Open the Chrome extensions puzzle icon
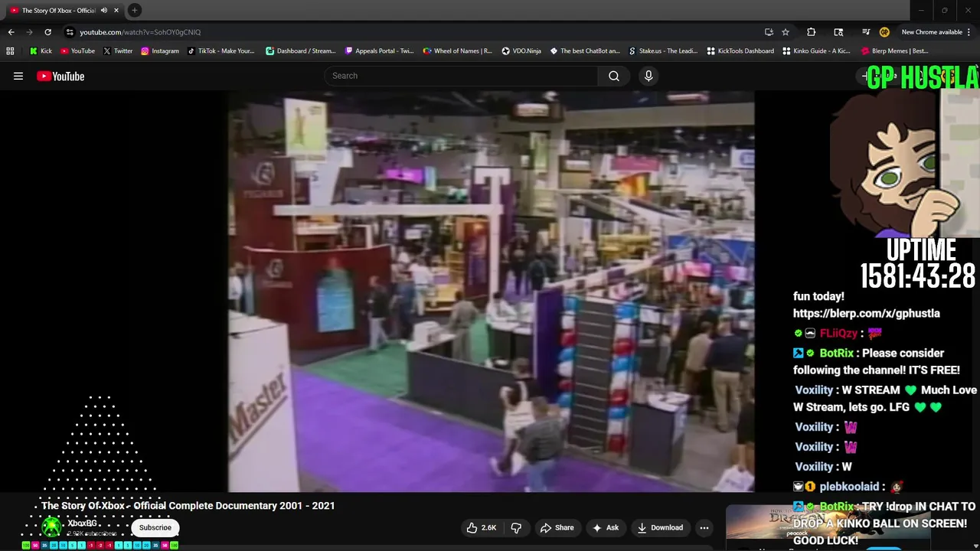980x551 pixels. point(811,32)
